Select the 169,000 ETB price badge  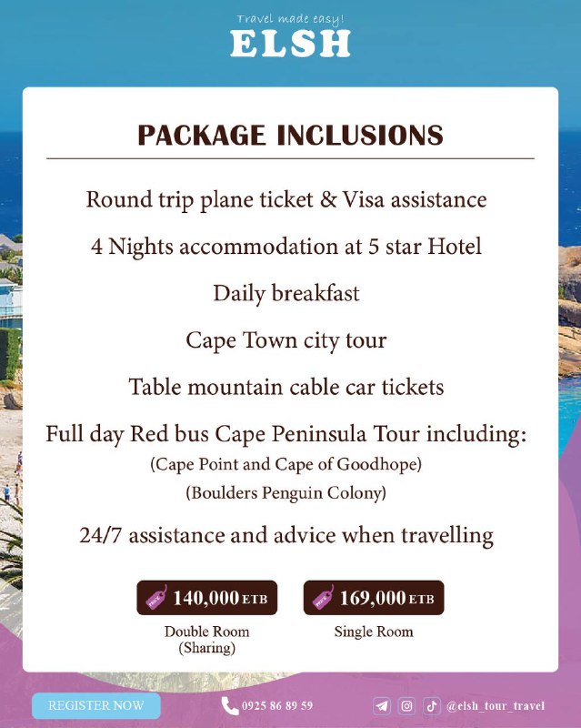tap(374, 598)
